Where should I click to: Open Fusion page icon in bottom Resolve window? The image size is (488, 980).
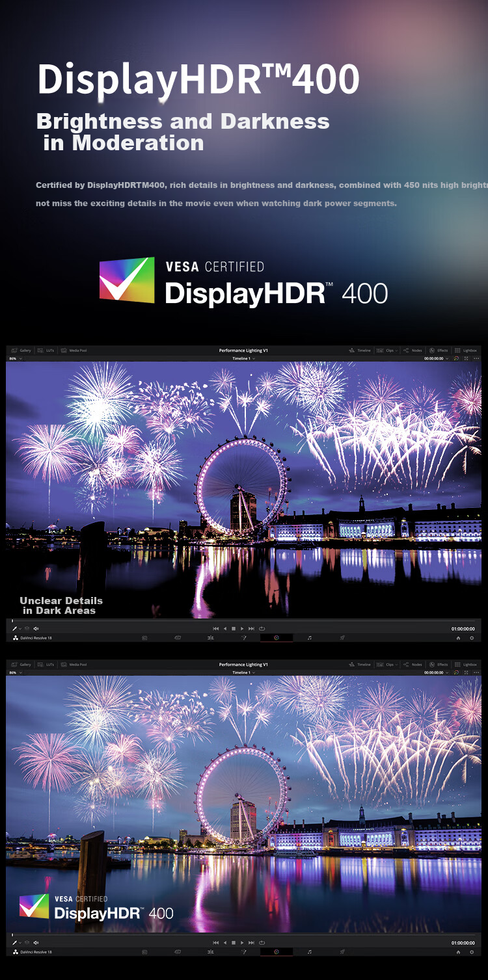243,951
